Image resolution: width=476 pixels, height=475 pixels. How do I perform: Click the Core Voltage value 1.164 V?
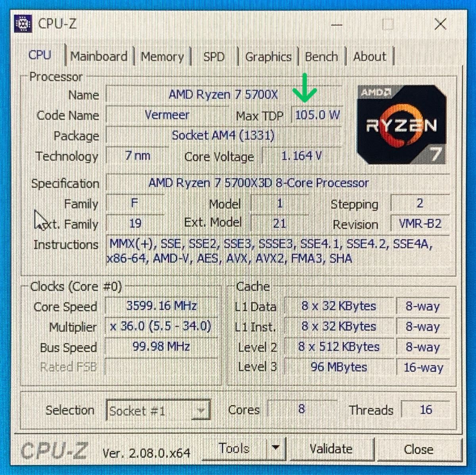301,156
